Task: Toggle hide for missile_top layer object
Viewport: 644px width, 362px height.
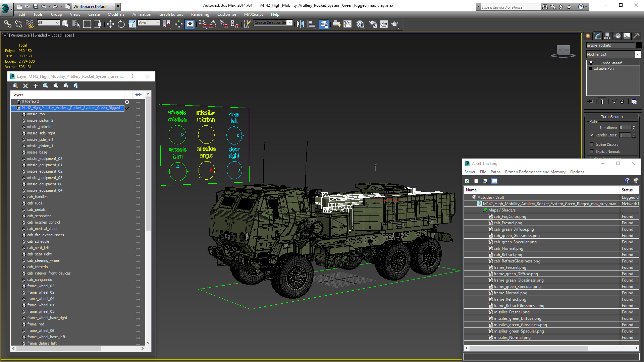Action: coord(138,115)
